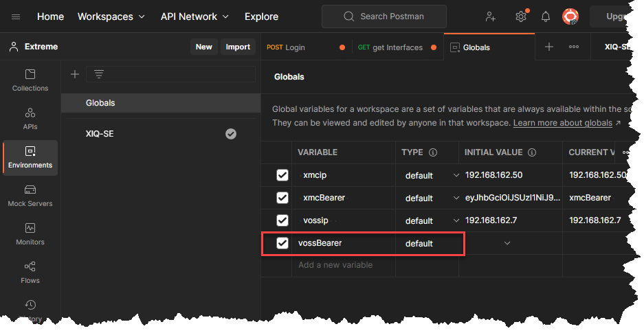Open the hamburger menu icon
The width and height of the screenshot is (644, 333).
point(16,16)
